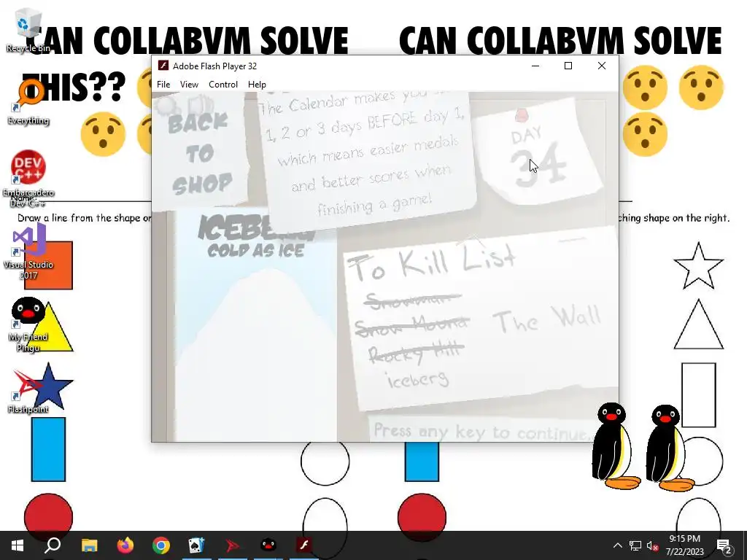Open the View menu in Flash Player
The height and width of the screenshot is (560, 747).
[x=189, y=85]
